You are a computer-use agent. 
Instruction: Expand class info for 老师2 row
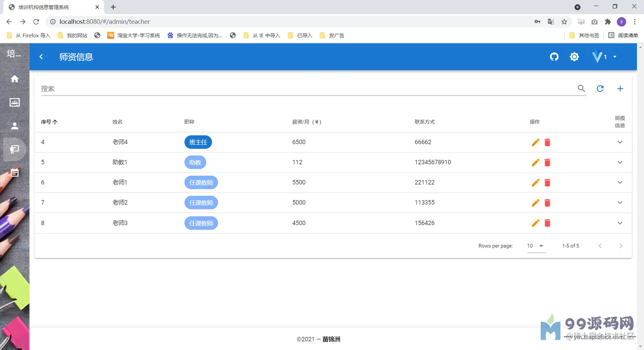[x=620, y=202]
